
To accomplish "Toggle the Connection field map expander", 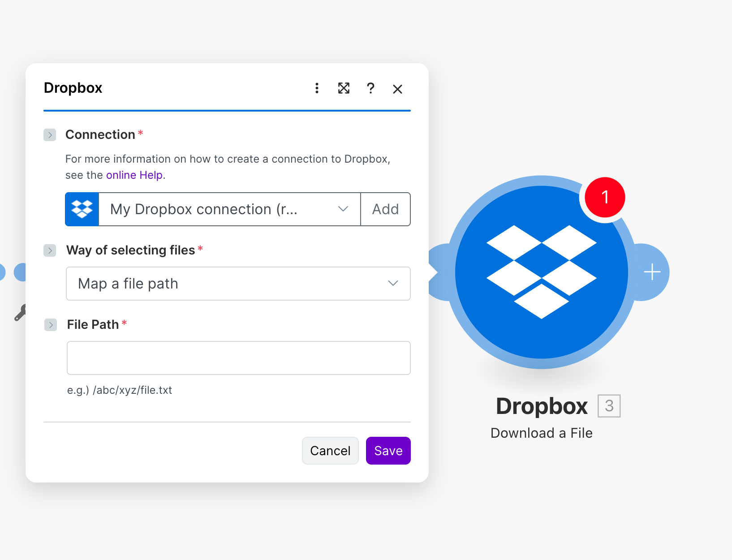I will pyautogui.click(x=50, y=135).
